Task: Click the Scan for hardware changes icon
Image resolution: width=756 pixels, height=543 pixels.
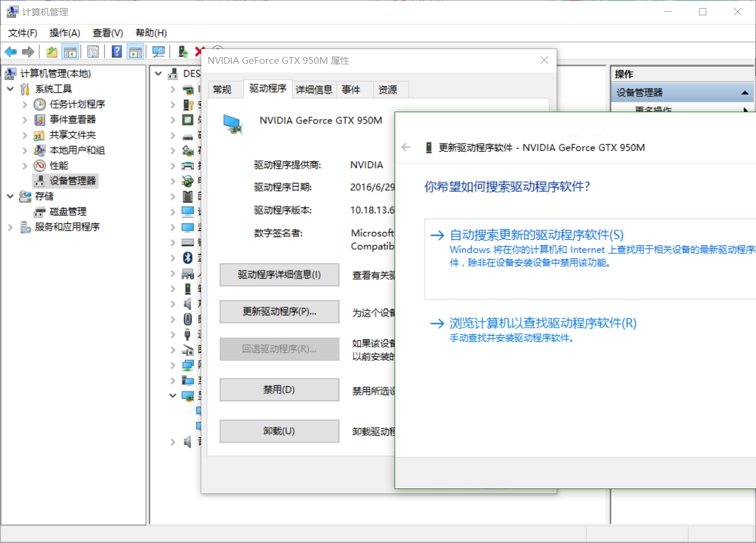Action: click(x=158, y=52)
